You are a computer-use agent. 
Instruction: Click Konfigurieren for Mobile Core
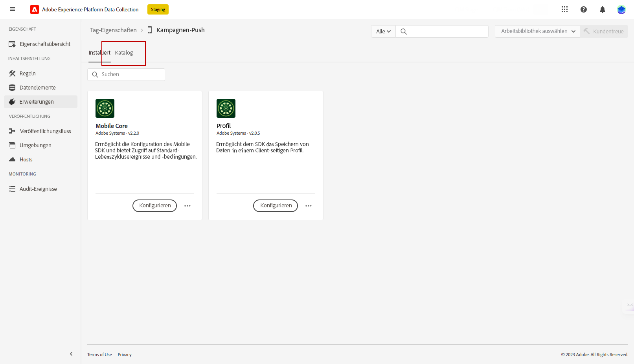point(155,206)
